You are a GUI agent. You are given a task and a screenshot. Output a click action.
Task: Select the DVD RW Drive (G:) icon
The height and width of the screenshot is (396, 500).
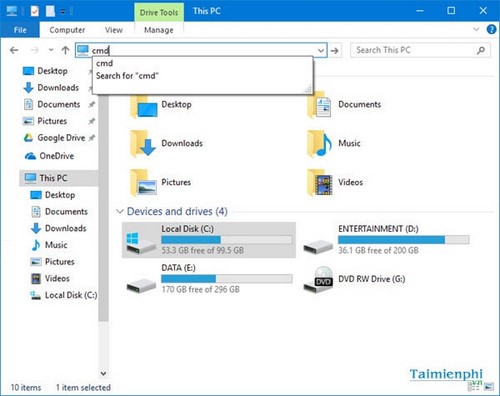coord(319,280)
